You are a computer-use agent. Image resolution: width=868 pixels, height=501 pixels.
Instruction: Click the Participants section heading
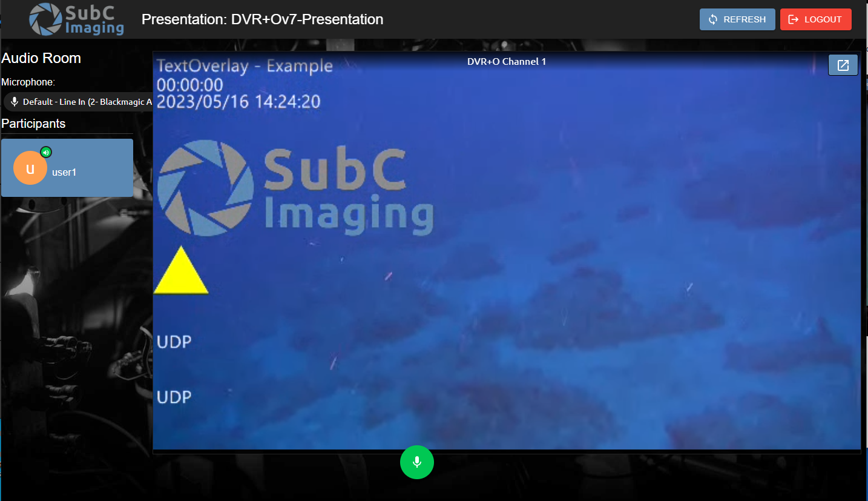click(x=33, y=124)
